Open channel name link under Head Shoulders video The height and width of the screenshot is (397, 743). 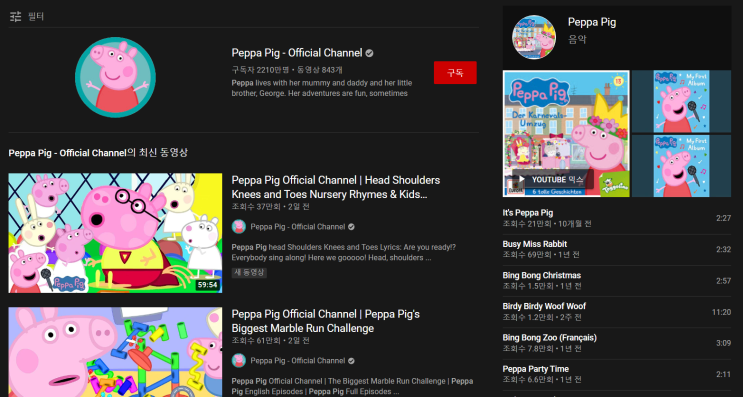pos(298,227)
